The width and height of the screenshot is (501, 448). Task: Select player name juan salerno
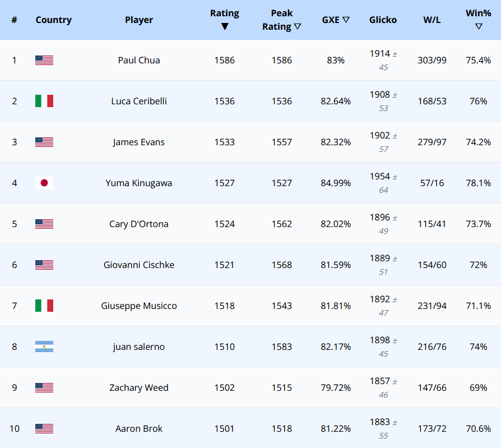pyautogui.click(x=138, y=347)
